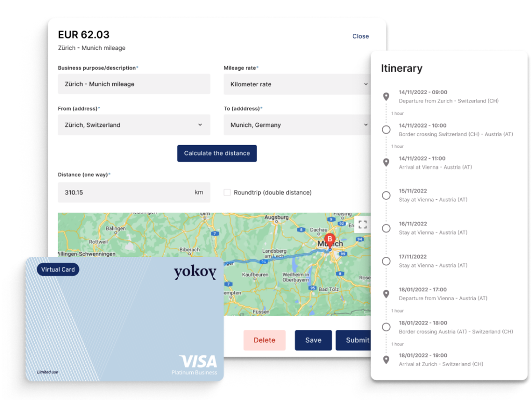The height and width of the screenshot is (400, 532).
Task: Click the red Delete button
Action: (x=264, y=340)
